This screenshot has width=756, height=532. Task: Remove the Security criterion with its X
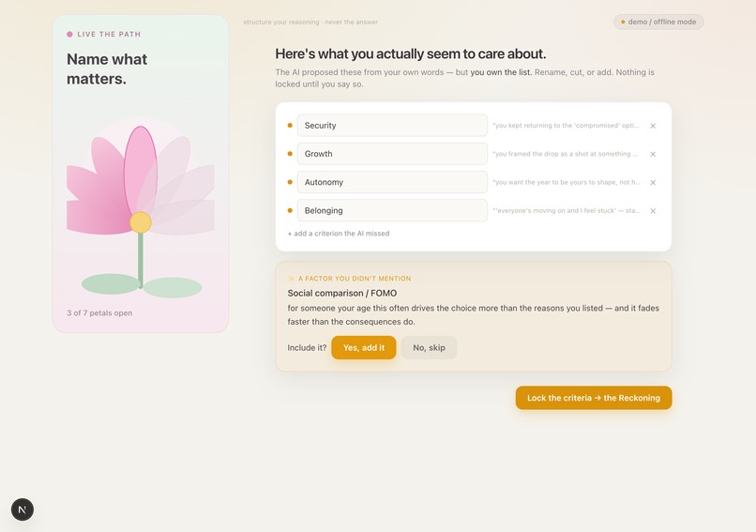click(653, 126)
